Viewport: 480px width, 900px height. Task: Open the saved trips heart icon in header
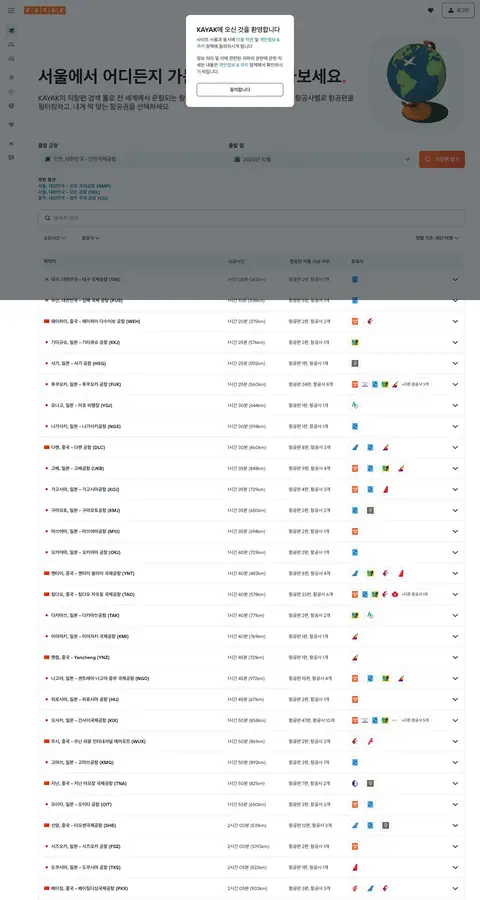coord(431,10)
